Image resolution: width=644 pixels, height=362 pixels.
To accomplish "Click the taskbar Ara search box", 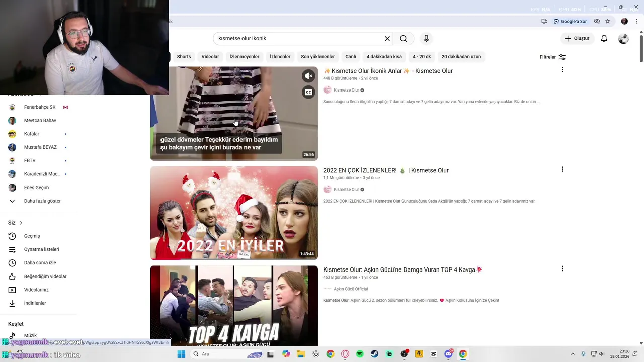I will pos(227,354).
